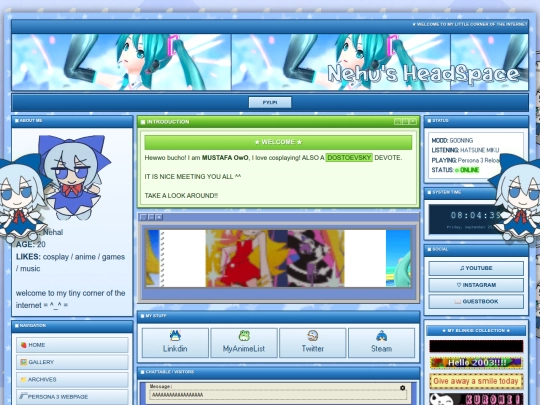
Task: Open the Steam link tile
Action: 382,343
